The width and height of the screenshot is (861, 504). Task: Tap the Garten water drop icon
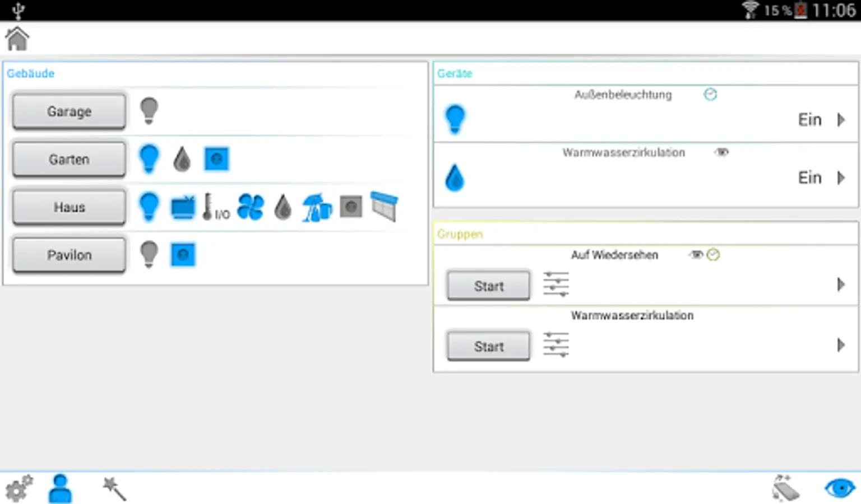tap(182, 159)
